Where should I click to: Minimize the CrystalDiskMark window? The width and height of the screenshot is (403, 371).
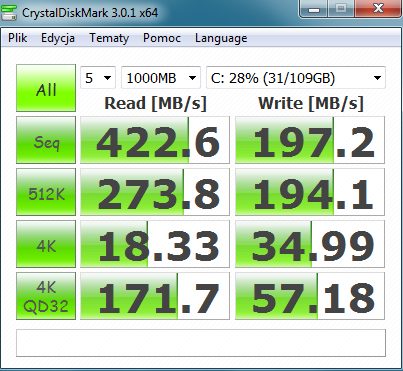tap(314, 8)
